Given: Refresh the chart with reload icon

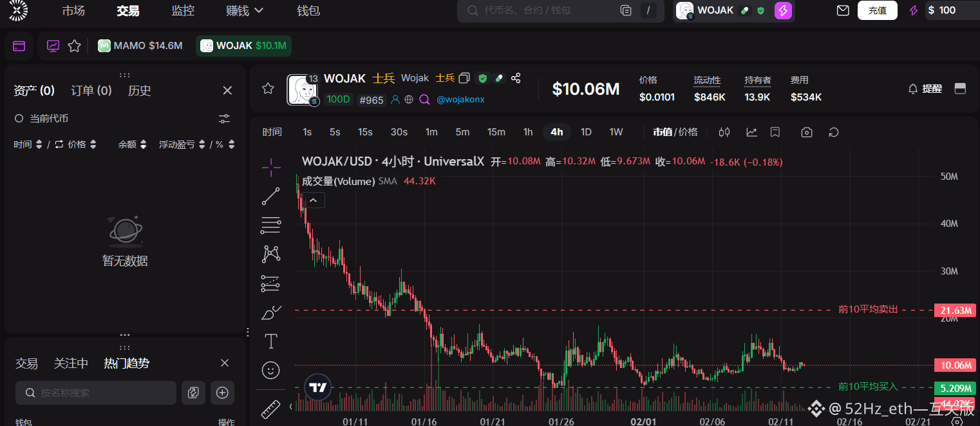Looking at the screenshot, I should coord(833,132).
